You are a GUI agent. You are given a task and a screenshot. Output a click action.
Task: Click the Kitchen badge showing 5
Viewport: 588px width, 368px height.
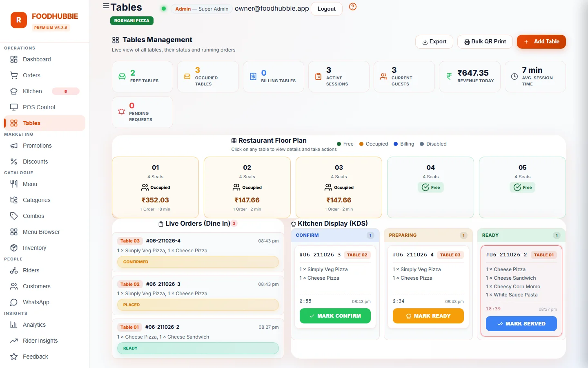click(x=66, y=91)
